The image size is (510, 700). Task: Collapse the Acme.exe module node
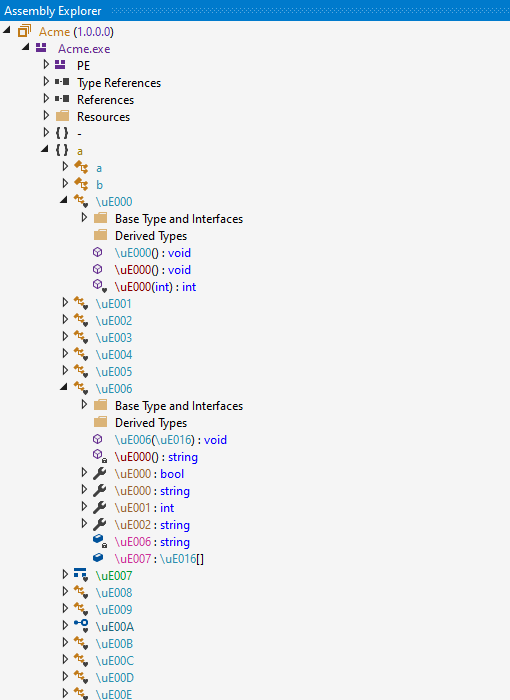(x=26, y=46)
